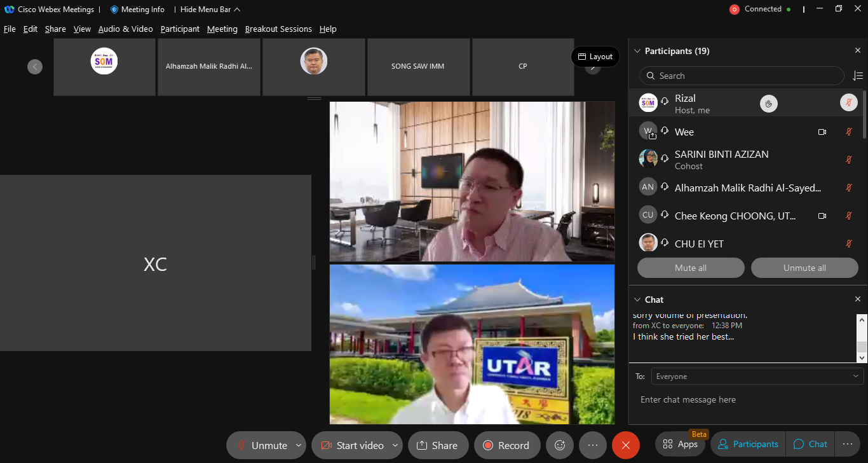The width and height of the screenshot is (868, 463).
Task: Open more options in the bottom toolbar
Action: (593, 445)
